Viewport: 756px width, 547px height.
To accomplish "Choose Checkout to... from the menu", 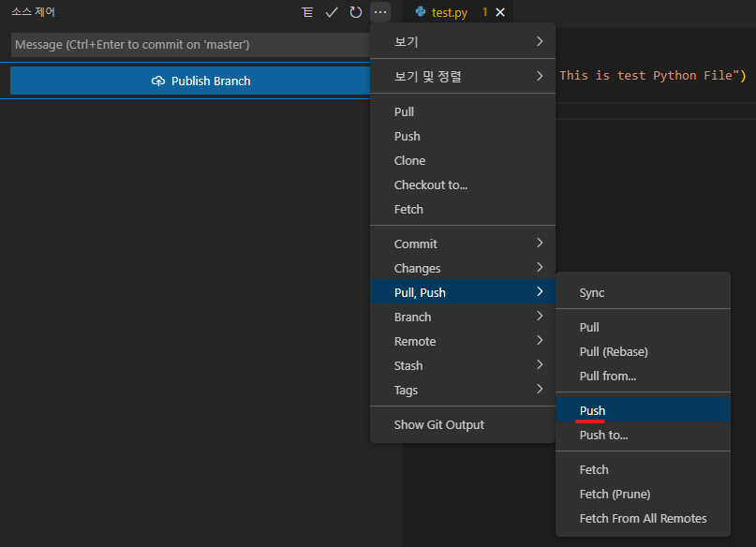I will [x=463, y=185].
